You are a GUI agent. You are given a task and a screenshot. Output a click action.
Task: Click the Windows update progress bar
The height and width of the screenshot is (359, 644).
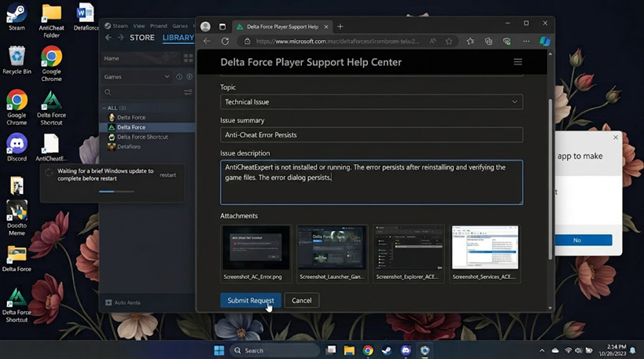pyautogui.click(x=116, y=192)
